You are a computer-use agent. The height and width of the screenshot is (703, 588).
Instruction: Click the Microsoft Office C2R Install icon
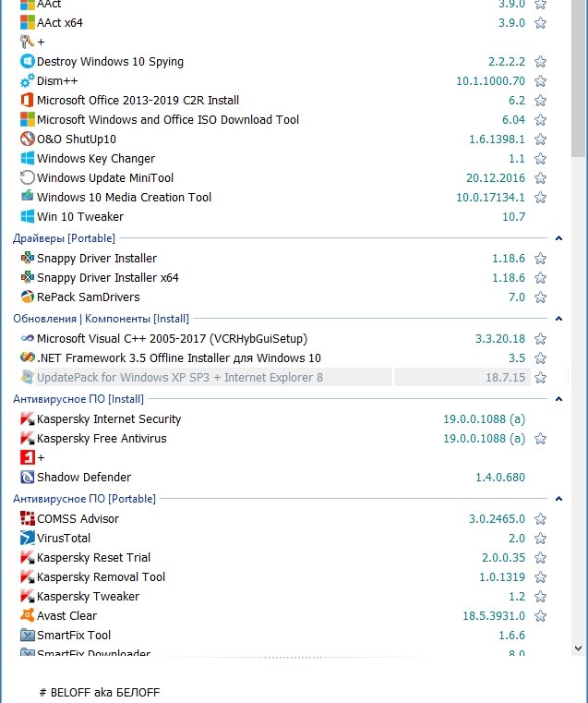(28, 100)
